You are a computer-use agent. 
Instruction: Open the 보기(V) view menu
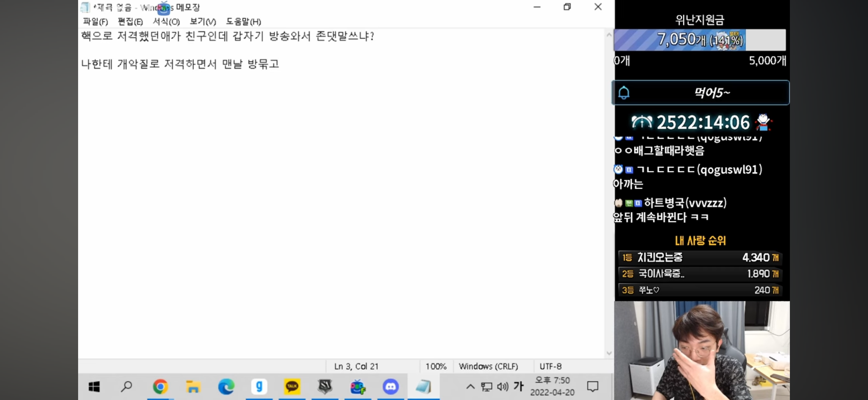203,22
